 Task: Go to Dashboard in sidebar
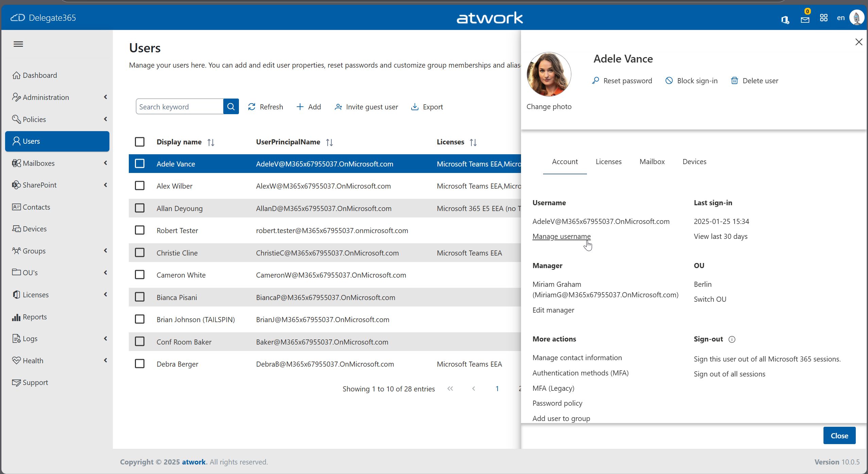coord(57,75)
